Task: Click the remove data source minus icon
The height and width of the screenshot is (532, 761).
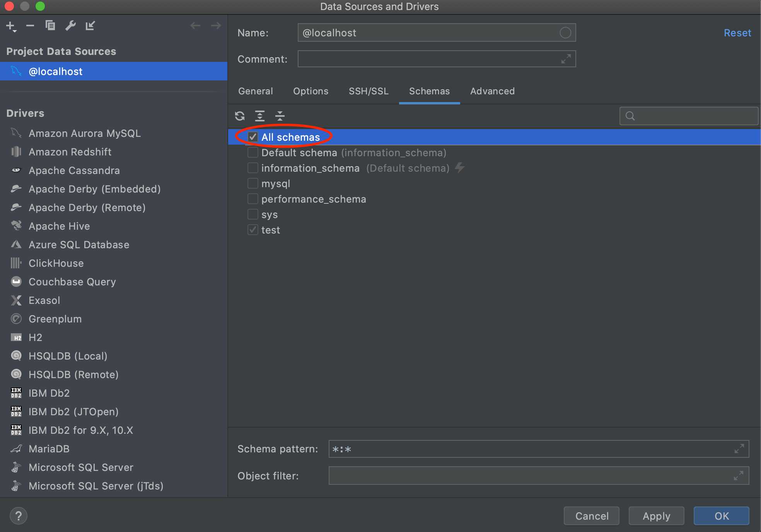Action: [x=30, y=26]
